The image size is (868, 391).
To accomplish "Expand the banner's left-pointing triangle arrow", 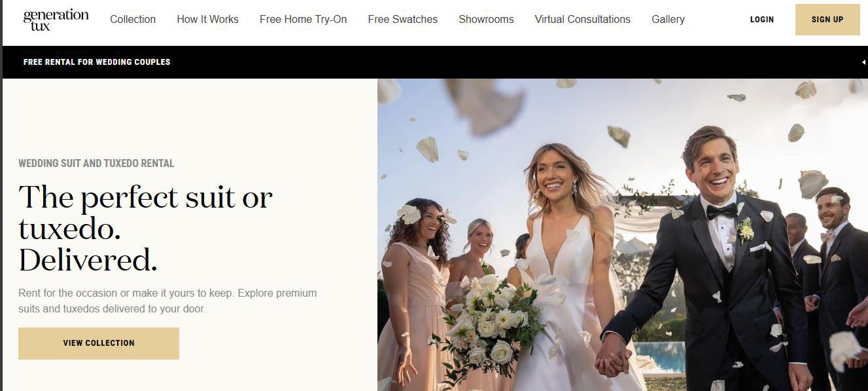I will tap(863, 62).
